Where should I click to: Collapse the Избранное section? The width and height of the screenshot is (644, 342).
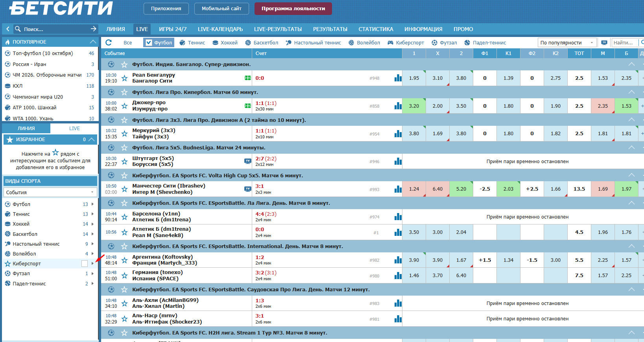tap(91, 140)
